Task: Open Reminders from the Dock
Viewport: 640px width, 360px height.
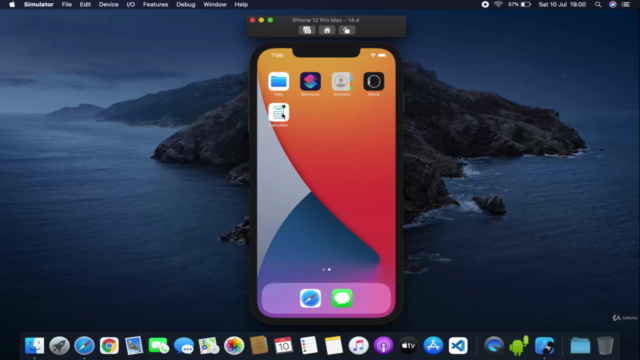Action: [309, 346]
